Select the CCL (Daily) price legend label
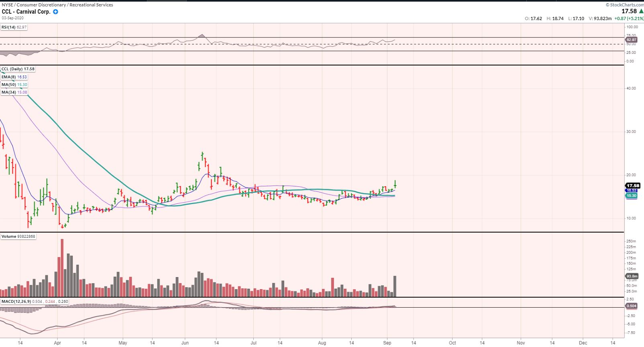 click(18, 69)
